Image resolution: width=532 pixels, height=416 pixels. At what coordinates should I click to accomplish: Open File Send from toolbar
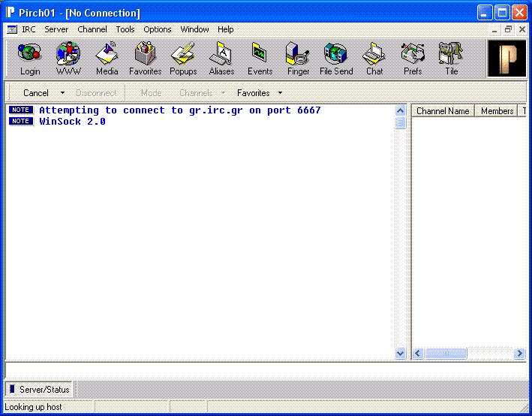point(336,59)
